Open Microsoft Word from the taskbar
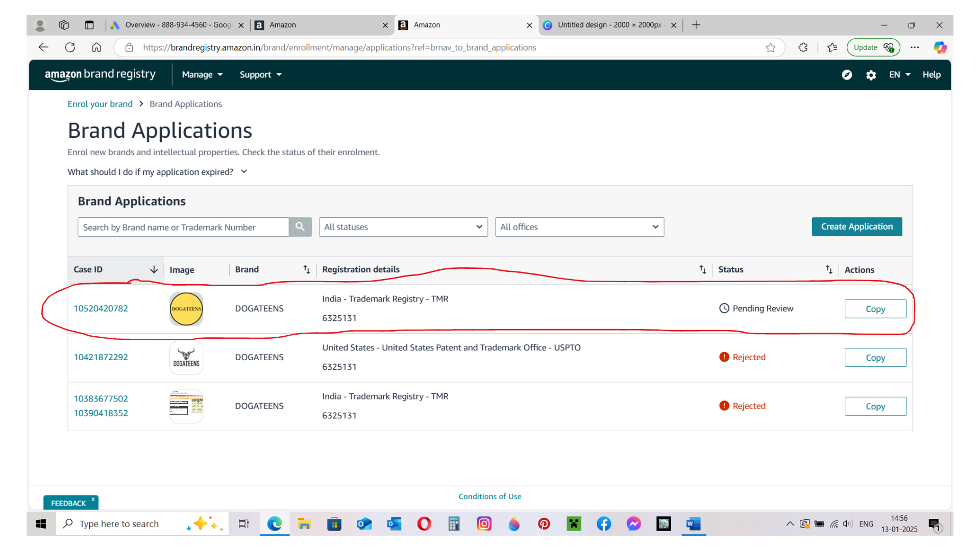 [x=693, y=524]
